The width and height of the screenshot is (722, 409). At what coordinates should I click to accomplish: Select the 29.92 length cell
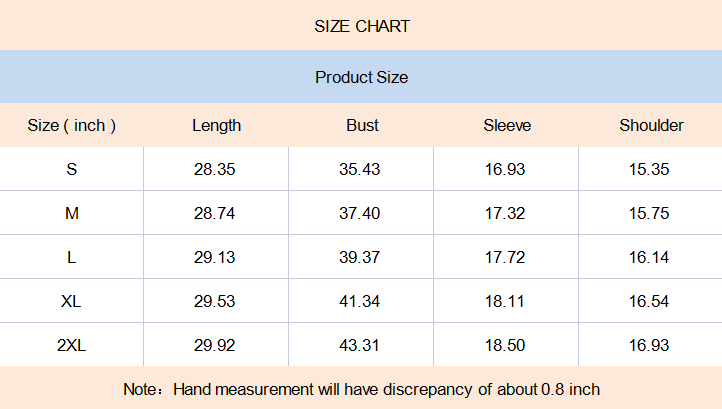[x=215, y=345]
